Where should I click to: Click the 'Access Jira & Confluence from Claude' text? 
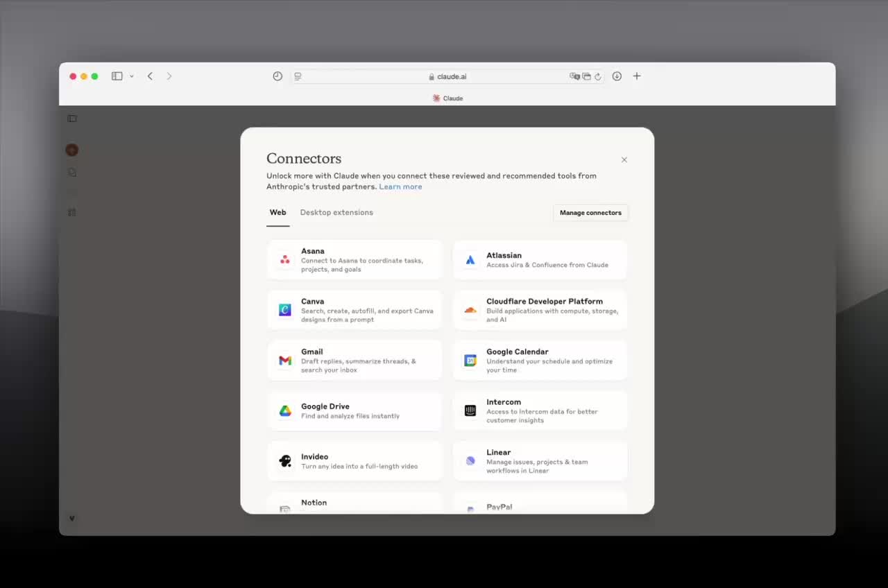[x=547, y=265]
